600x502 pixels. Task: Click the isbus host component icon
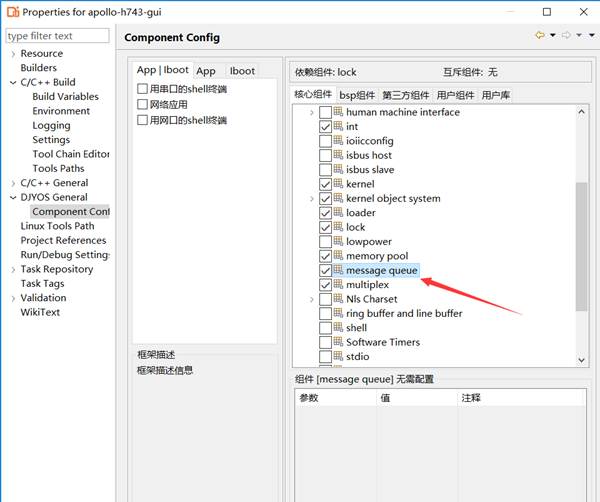[x=339, y=156]
